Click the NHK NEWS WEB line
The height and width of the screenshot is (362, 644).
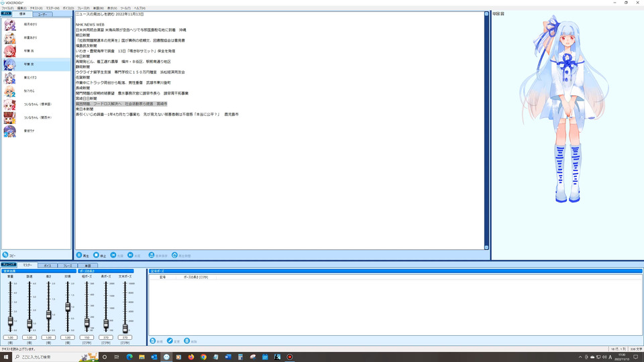coord(90,25)
